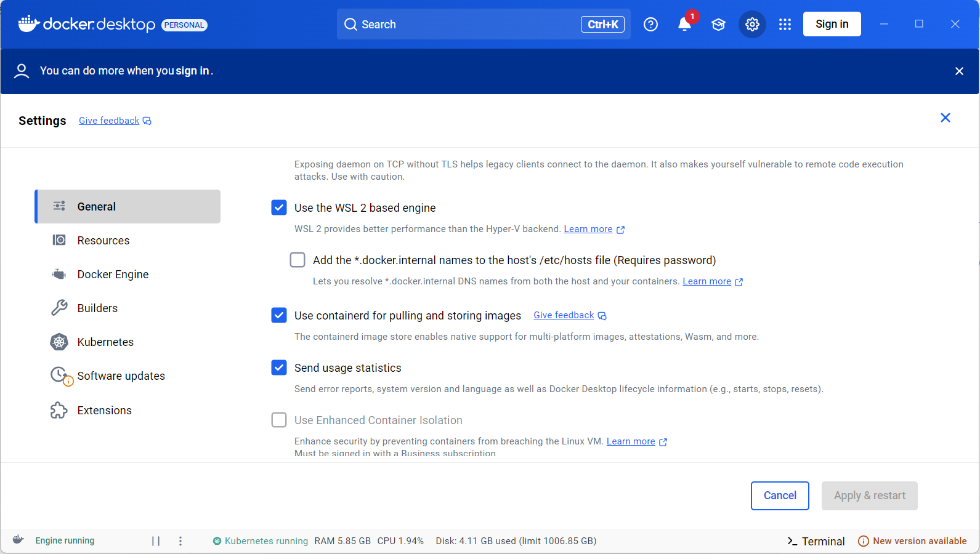Pause the engine with pause icon

click(x=156, y=540)
